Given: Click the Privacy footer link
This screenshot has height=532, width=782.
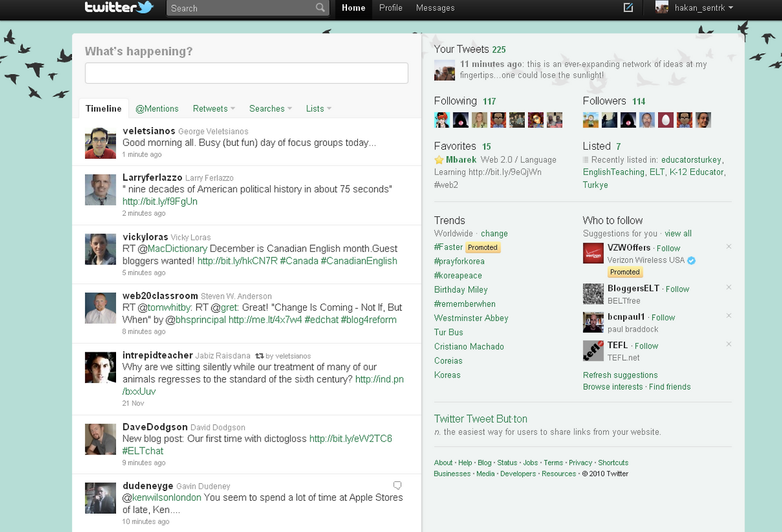Looking at the screenshot, I should pos(580,463).
